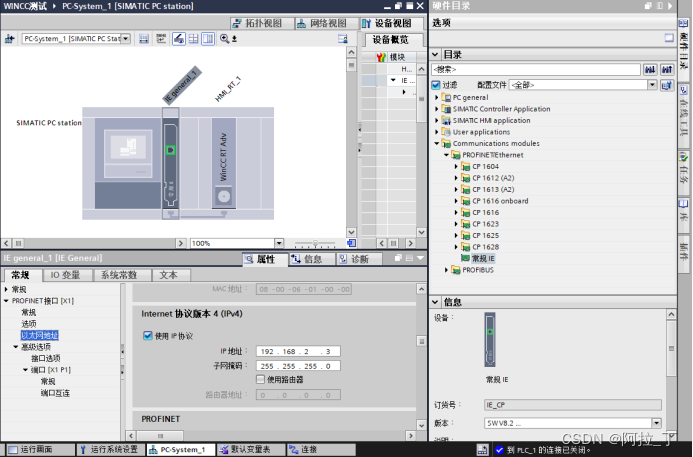Toggle the 过滤 filter checkbox in catalog
Screen dimensions: 693x457
click(436, 84)
